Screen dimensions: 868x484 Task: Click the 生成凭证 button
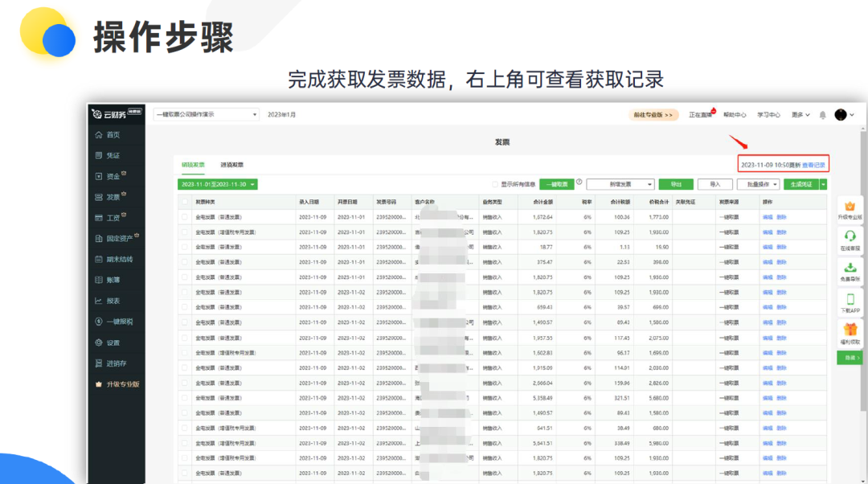click(801, 184)
